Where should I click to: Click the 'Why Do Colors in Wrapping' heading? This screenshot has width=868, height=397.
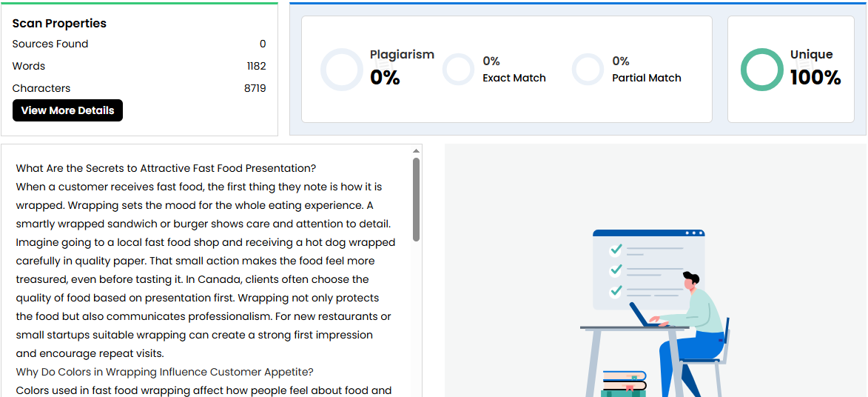pyautogui.click(x=164, y=372)
